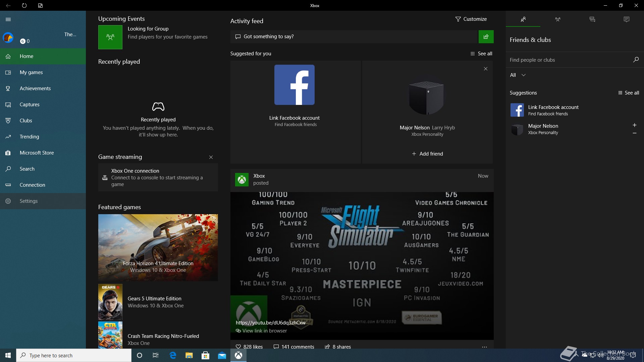Launch Microsoft Edge from the taskbar

[x=173, y=355]
